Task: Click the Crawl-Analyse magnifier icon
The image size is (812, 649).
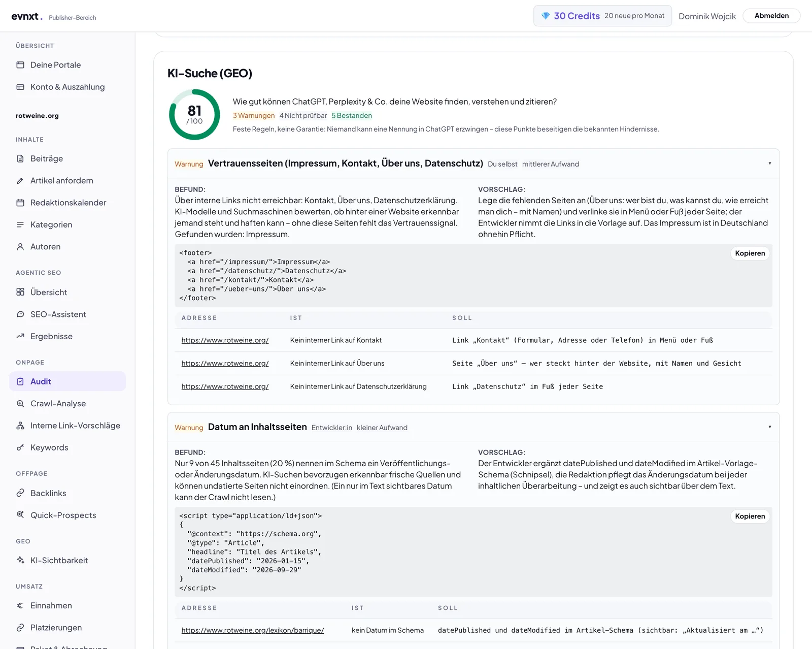Action: coord(20,404)
